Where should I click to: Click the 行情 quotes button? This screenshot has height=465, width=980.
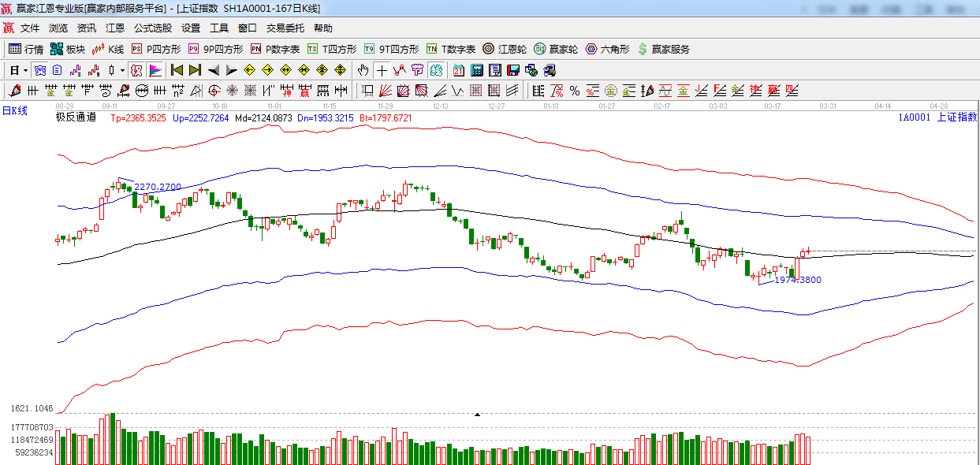pos(26,49)
